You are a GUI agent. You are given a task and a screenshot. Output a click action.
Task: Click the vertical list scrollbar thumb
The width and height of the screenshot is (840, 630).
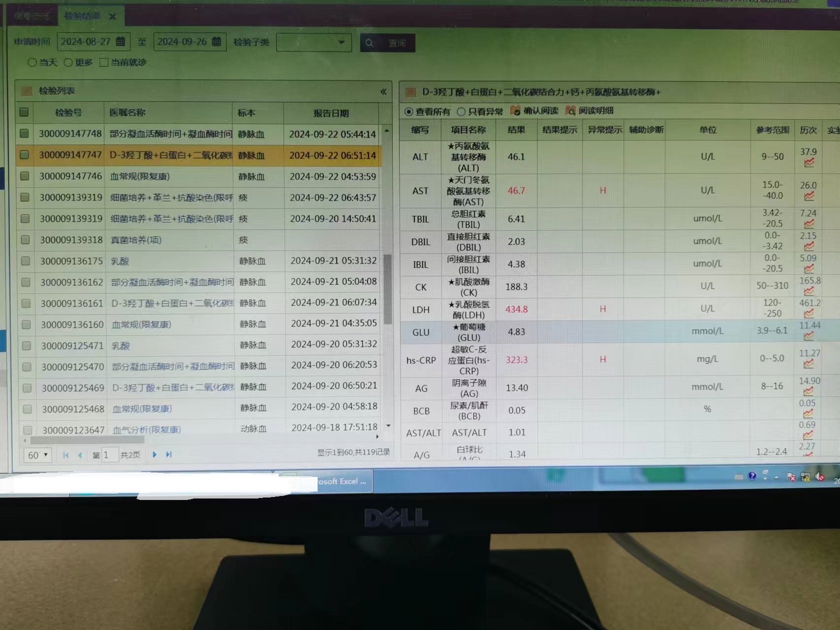point(388,289)
